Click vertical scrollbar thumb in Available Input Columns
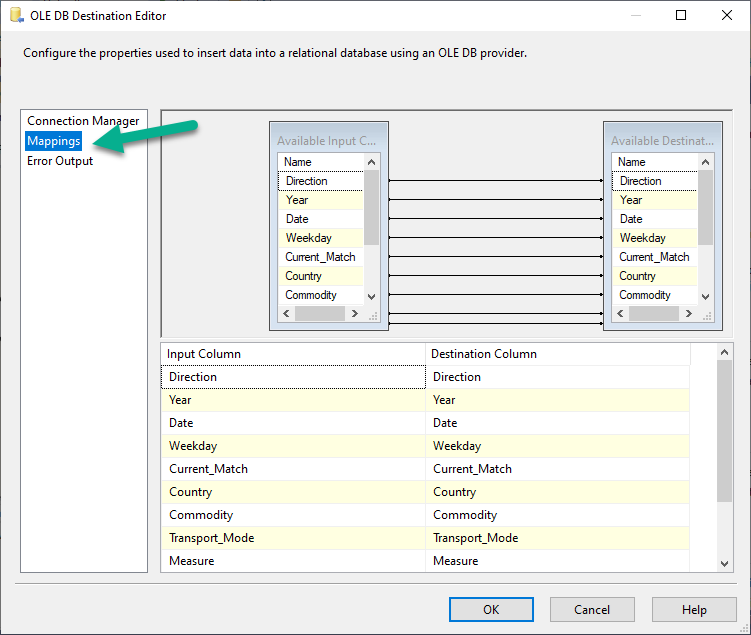Screen dimensions: 751x635 coord(371,207)
